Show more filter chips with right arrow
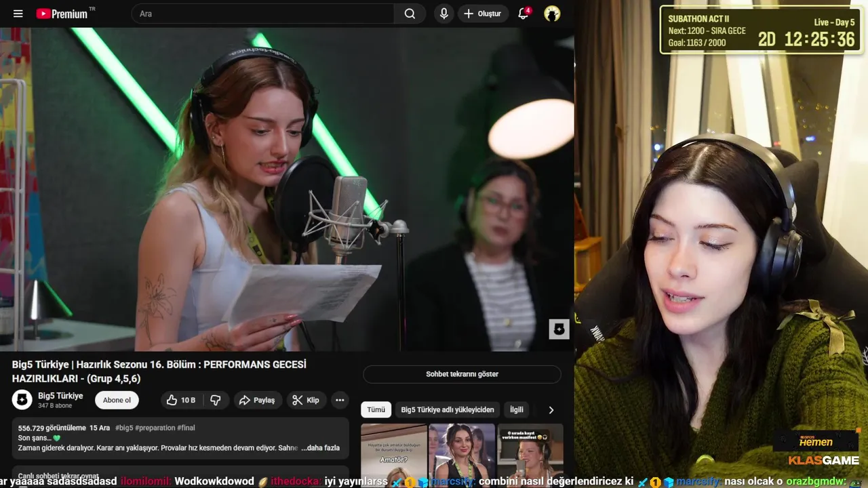Screen dimensions: 868x488 [x=551, y=410]
